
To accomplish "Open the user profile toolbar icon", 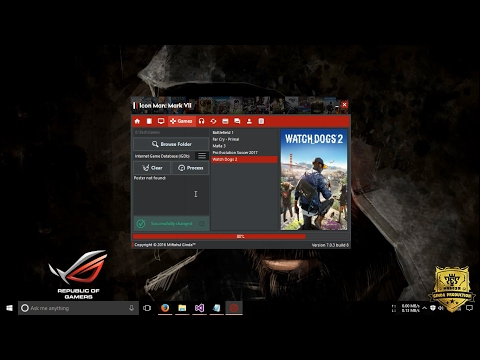I will click(249, 121).
